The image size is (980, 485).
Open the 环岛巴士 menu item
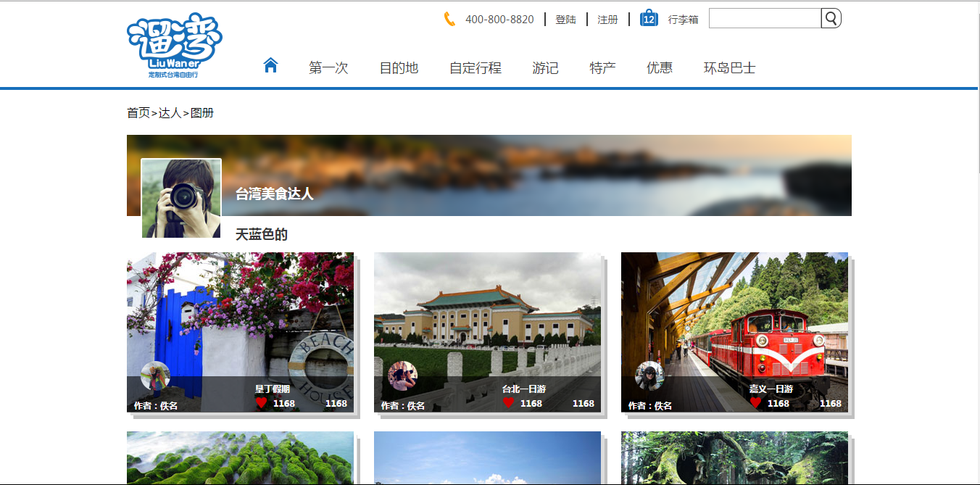(730, 68)
